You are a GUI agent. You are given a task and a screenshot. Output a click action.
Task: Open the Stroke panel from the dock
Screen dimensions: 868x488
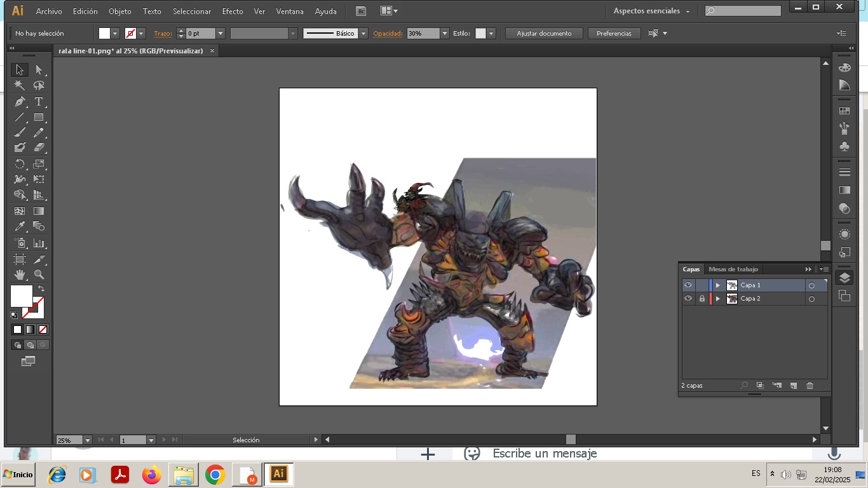point(844,172)
